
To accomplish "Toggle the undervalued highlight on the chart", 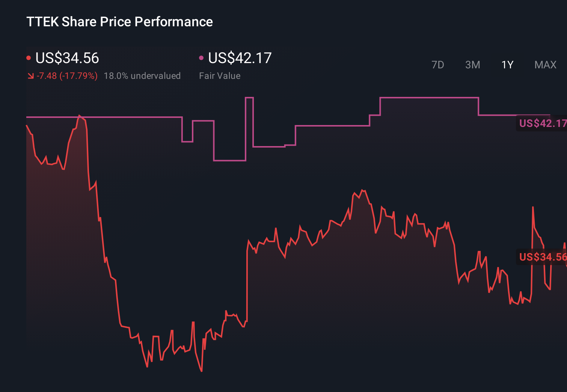I will (142, 75).
